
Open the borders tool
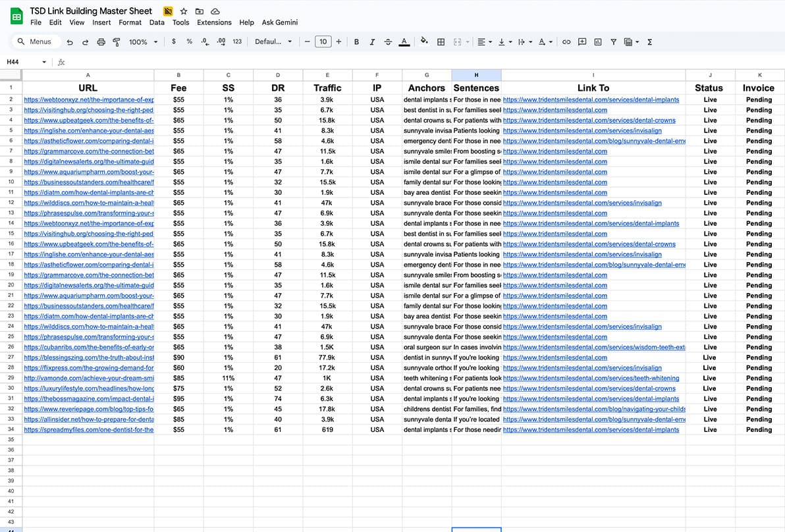tap(441, 42)
